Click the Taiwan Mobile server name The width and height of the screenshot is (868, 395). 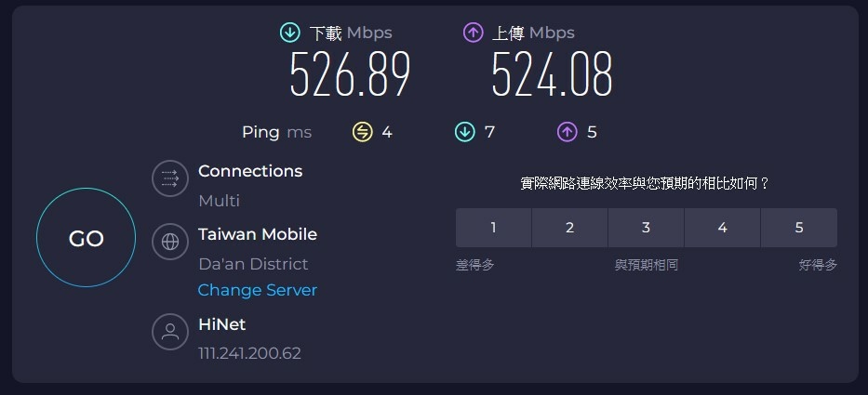click(x=258, y=234)
